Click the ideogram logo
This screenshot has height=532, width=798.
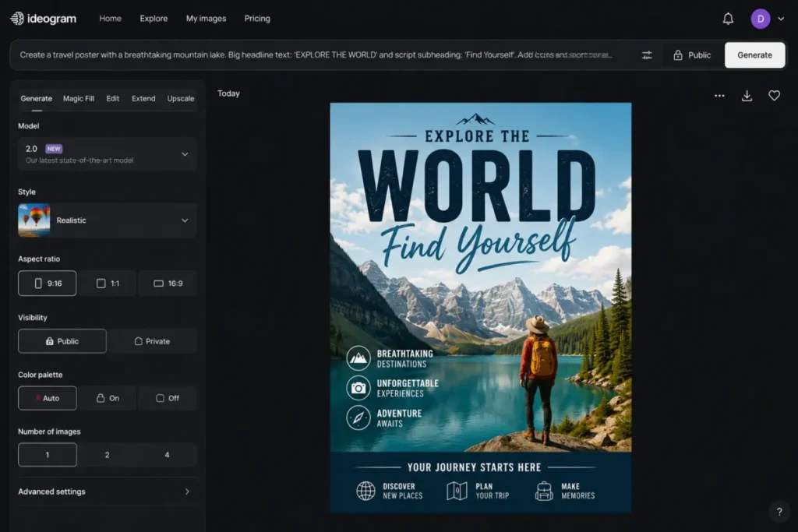point(44,19)
